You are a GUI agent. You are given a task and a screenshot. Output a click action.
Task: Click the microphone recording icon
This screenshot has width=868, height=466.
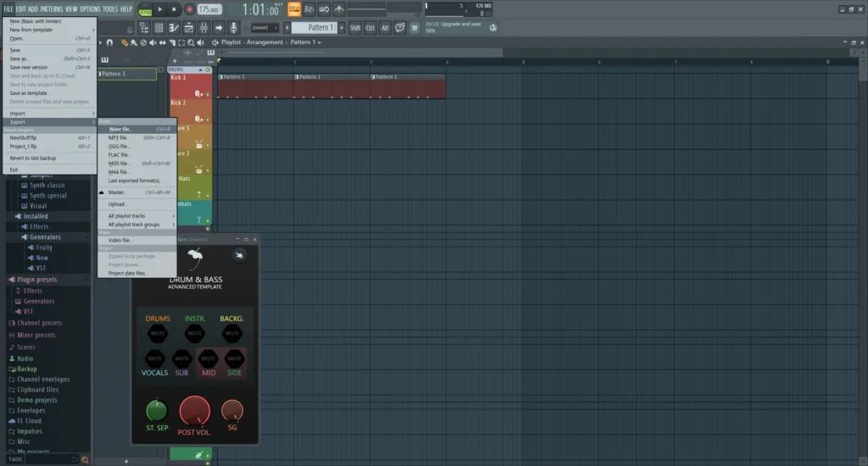(234, 28)
